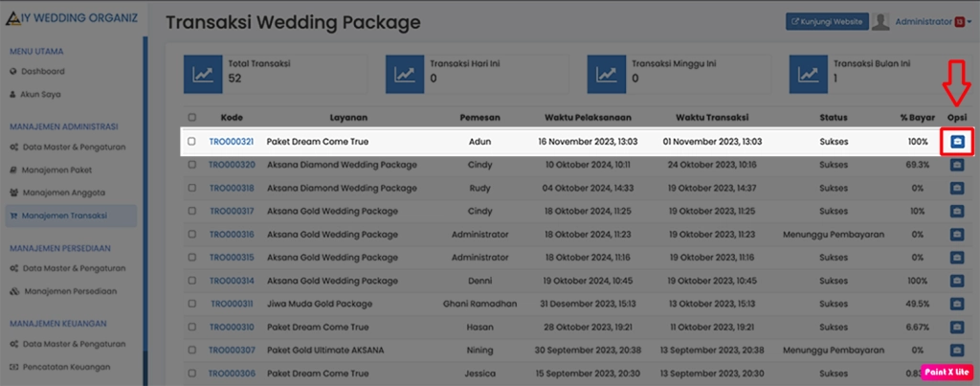Viewport: 980px width, 386px height.
Task: Open option icon for TRO000320 transaction
Action: pyautogui.click(x=957, y=165)
